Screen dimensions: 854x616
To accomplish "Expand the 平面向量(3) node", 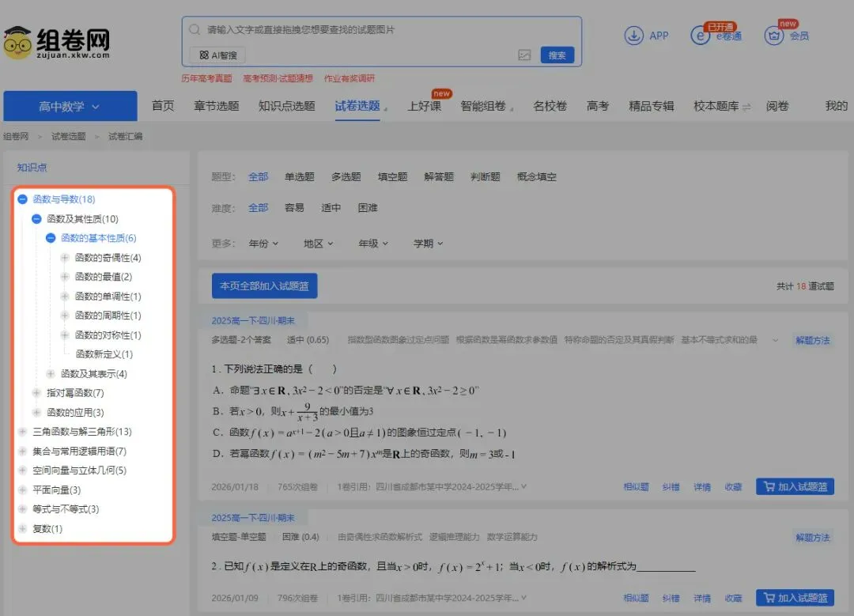I will [22, 489].
